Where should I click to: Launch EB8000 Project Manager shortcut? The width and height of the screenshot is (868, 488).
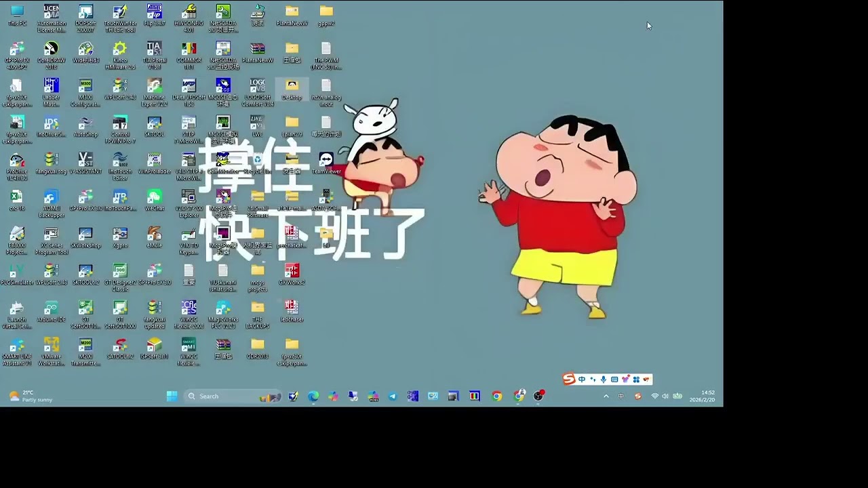[17, 241]
